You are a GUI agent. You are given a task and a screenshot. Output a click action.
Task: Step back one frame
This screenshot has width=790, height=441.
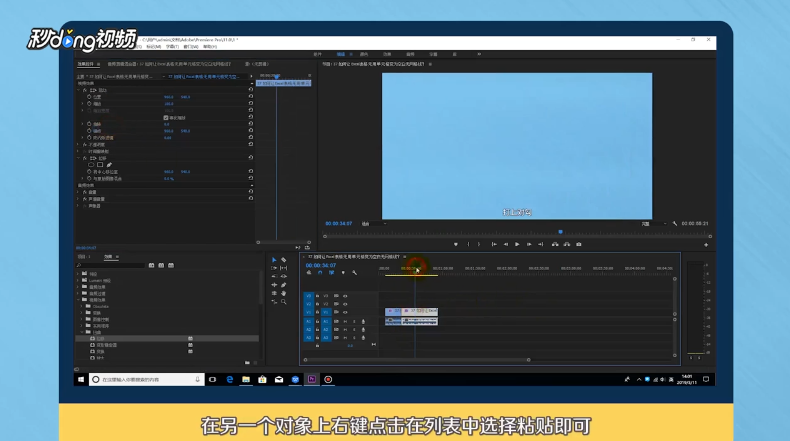(x=505, y=244)
